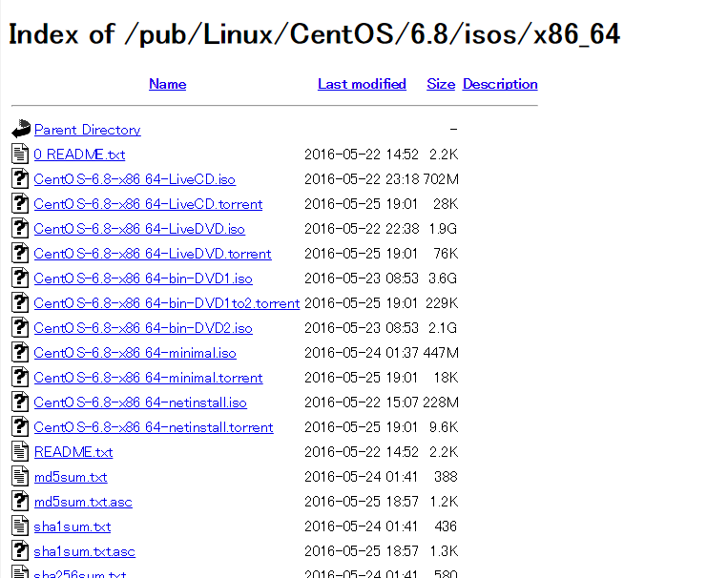The height and width of the screenshot is (578, 728).
Task: Click the question-mark icon beside sha1sum.txt.asc
Action: (19, 550)
